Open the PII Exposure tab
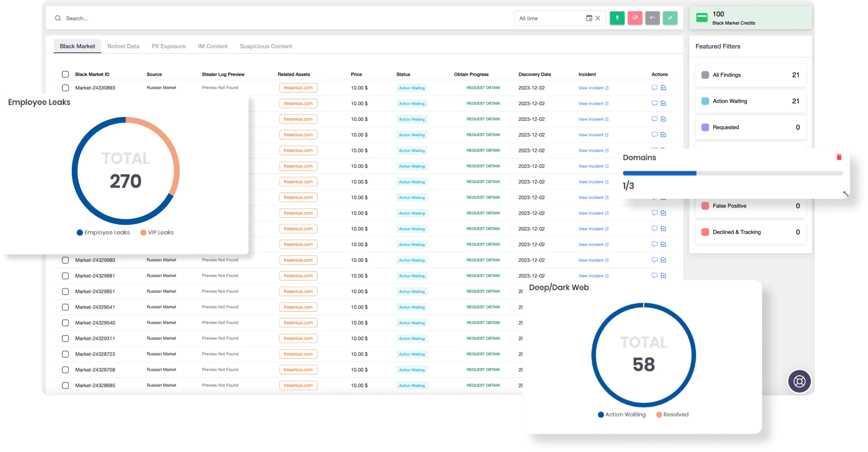868x452 pixels. (x=168, y=46)
